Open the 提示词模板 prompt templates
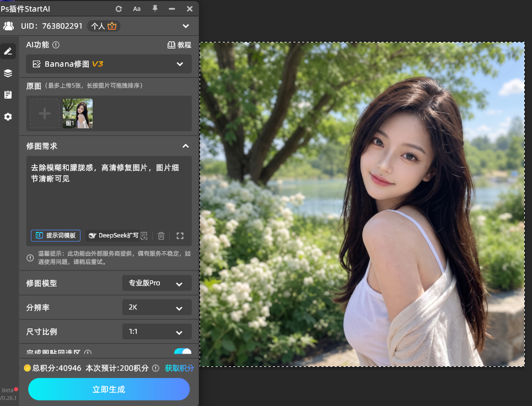 coord(56,236)
